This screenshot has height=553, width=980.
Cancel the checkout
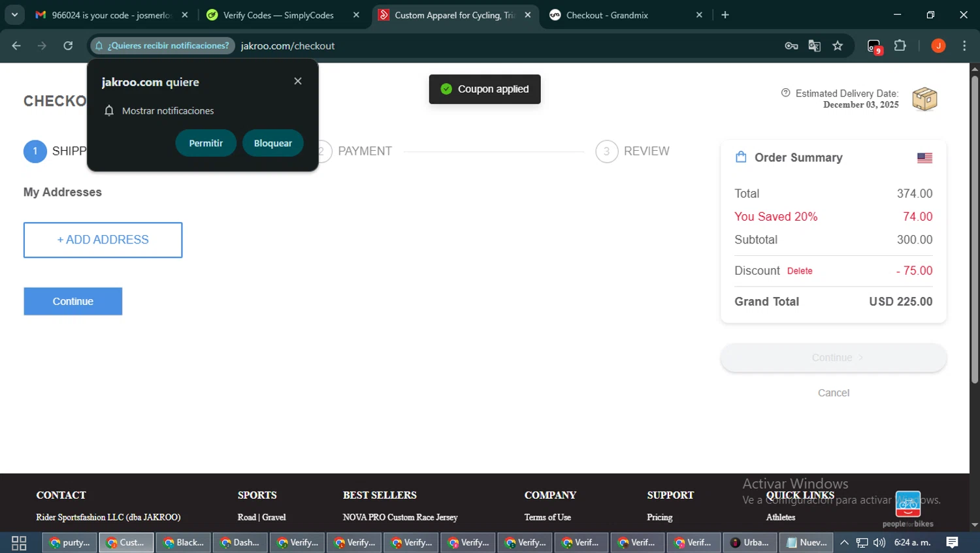pyautogui.click(x=834, y=393)
